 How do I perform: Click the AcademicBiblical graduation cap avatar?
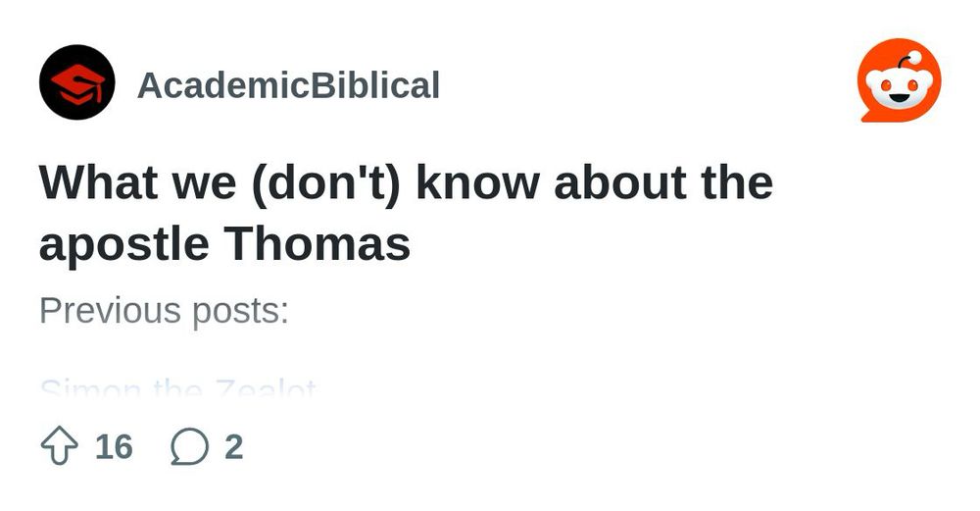[76, 82]
